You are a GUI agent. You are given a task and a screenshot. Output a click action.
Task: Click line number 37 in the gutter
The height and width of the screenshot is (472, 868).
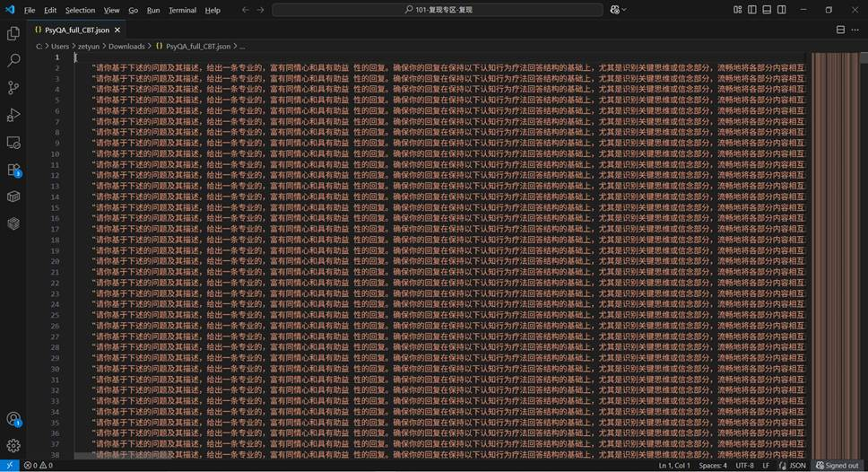[55, 444]
